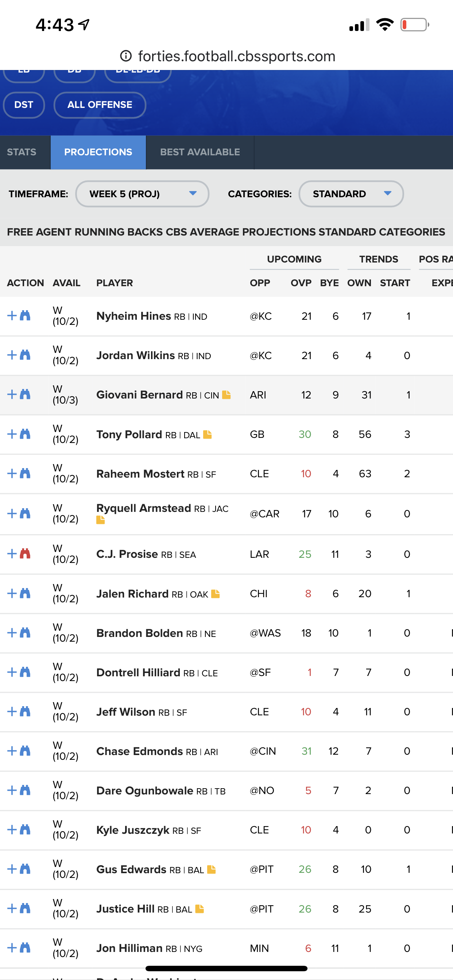Open the Gus Edwards news note icon
The width and height of the screenshot is (453, 980).
click(211, 869)
